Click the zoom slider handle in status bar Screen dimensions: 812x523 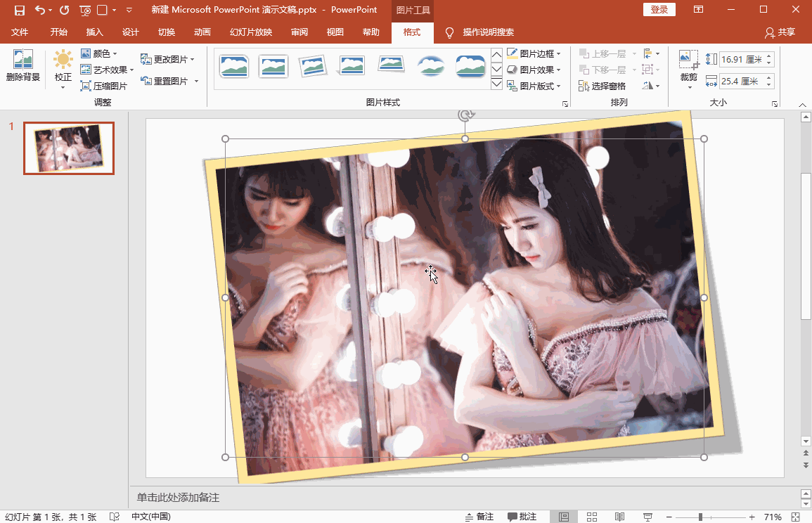click(700, 517)
